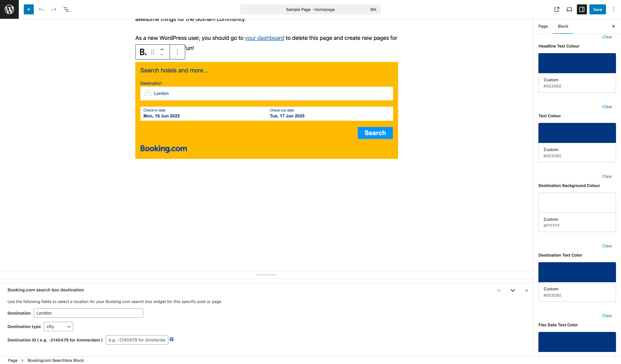Screen dimensions: 621x364
Task: Clear the Destination Background Colour setting
Action: click(607, 246)
